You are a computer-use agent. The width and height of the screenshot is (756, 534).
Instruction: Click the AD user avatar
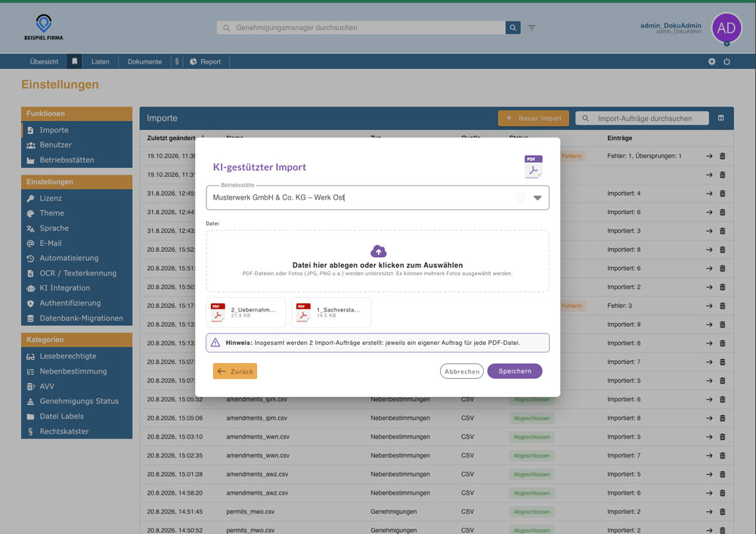727,28
